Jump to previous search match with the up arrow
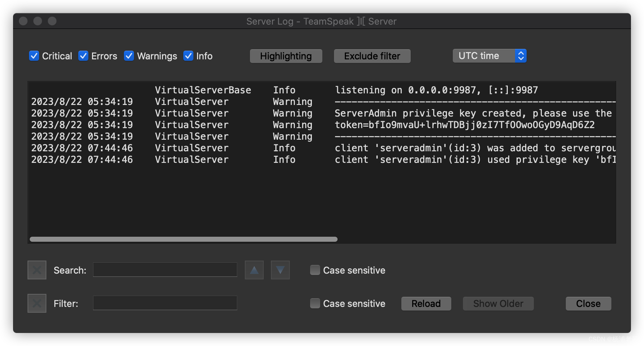 (x=254, y=270)
